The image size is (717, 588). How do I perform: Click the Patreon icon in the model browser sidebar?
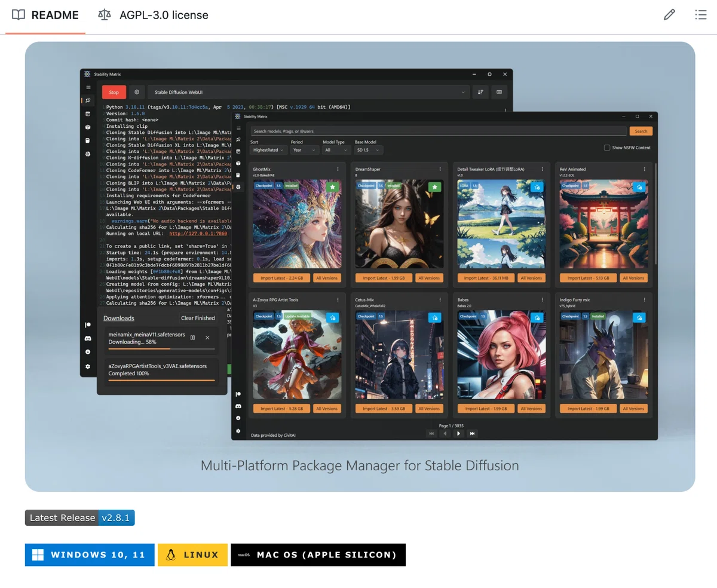238,394
